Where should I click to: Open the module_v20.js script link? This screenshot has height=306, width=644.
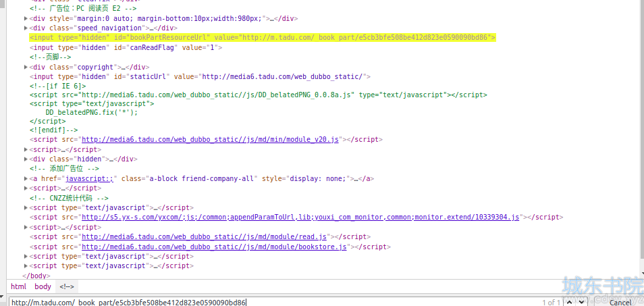[x=211, y=140]
